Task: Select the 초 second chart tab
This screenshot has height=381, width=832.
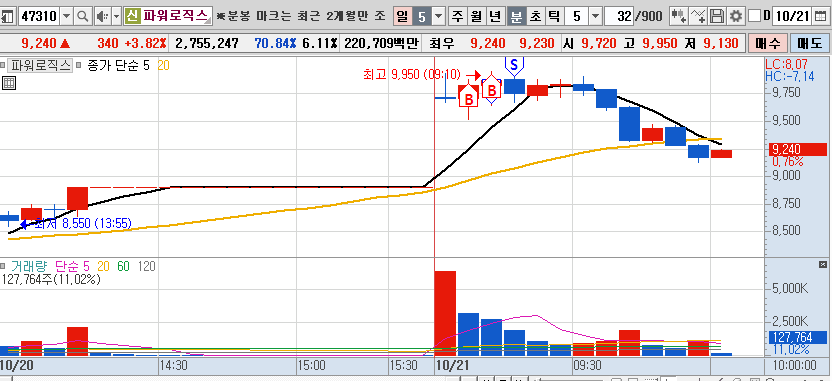Action: [x=535, y=16]
